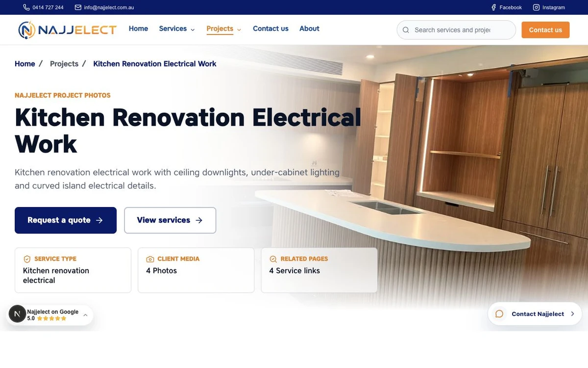Click the 5.0 rating value
Viewport: 588px width, 368px height.
tap(31, 318)
